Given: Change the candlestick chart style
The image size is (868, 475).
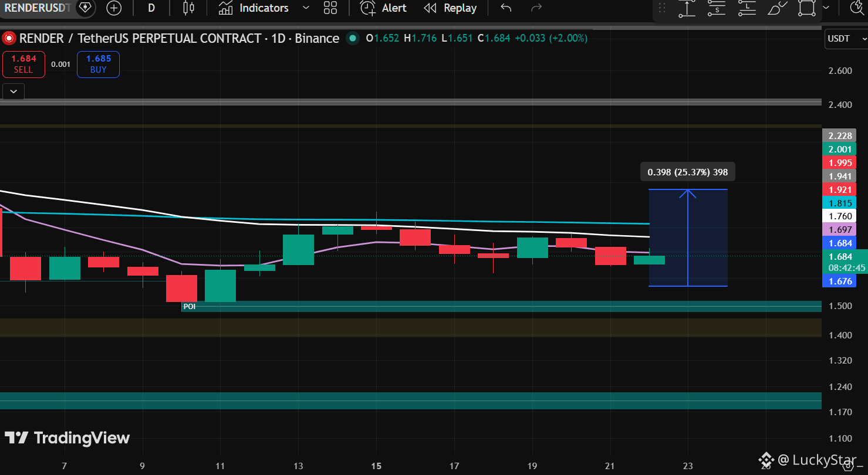Looking at the screenshot, I should pos(188,8).
